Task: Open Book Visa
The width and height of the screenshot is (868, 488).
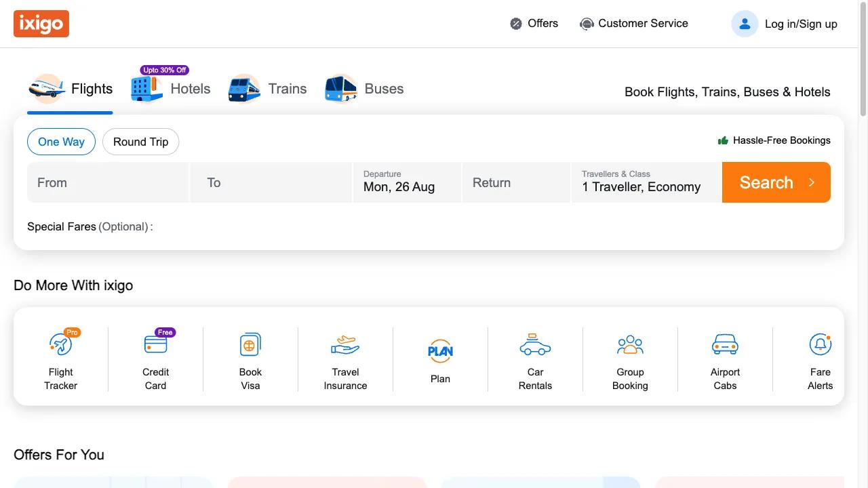Action: [x=250, y=359]
